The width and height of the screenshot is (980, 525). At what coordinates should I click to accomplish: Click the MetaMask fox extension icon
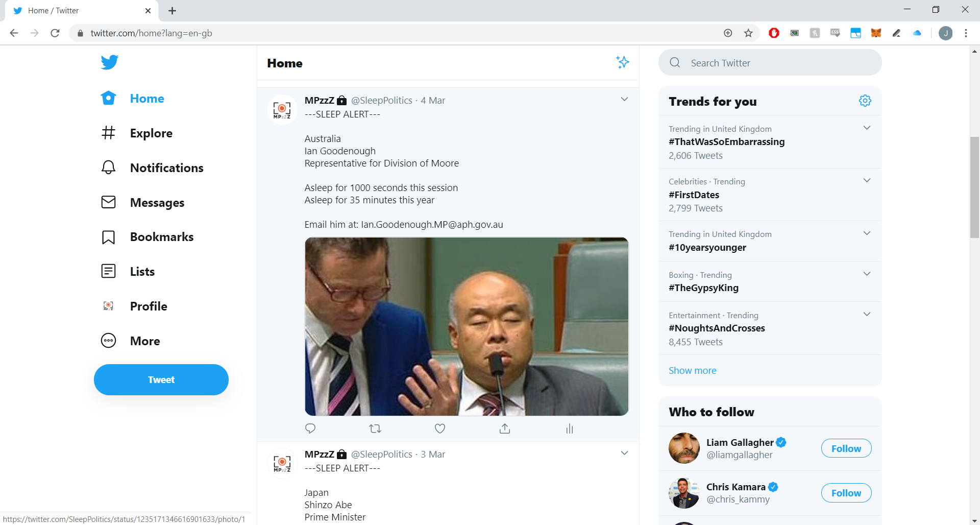(x=876, y=33)
